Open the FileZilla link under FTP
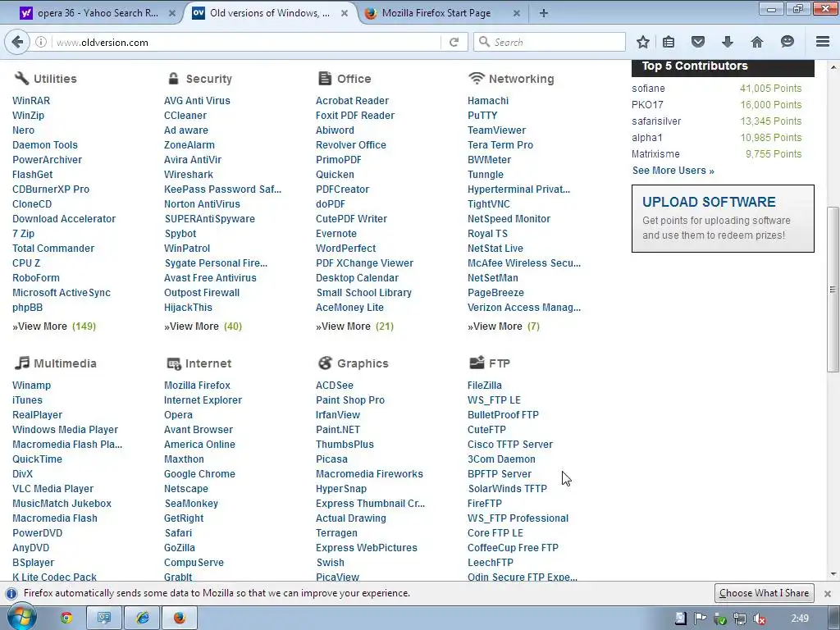This screenshot has height=630, width=840. coord(484,386)
